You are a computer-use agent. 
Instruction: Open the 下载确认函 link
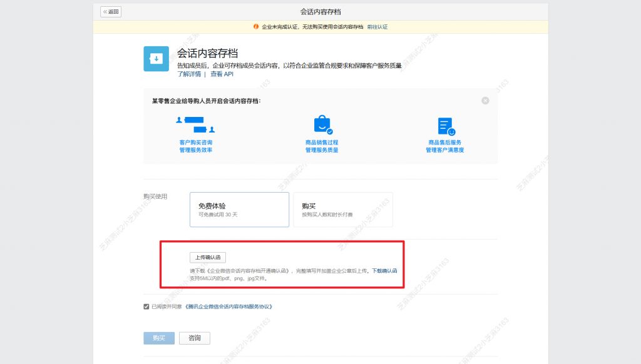pos(384,271)
